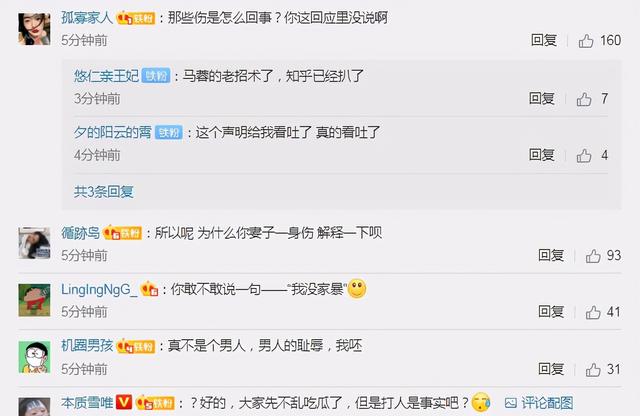The height and width of the screenshot is (416, 640).
Task: Open 机器男孩's avatar picture
Action: (34, 357)
